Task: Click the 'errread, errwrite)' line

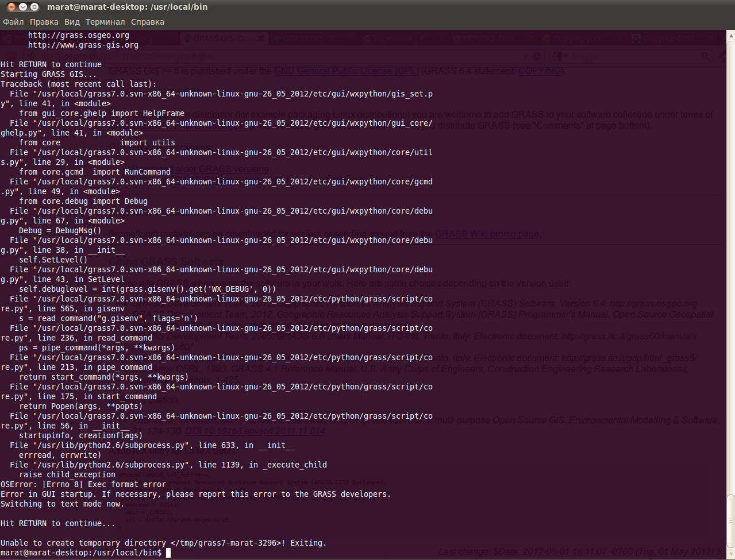Action: point(60,455)
